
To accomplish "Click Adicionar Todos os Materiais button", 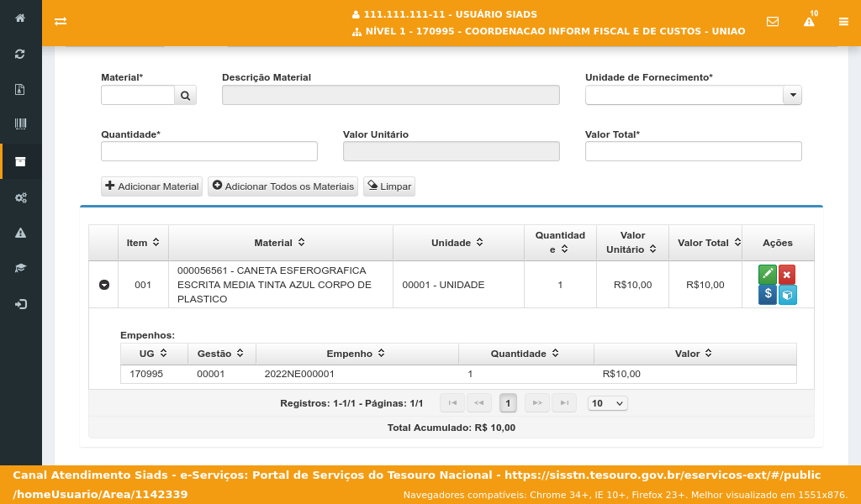I will pos(283,186).
